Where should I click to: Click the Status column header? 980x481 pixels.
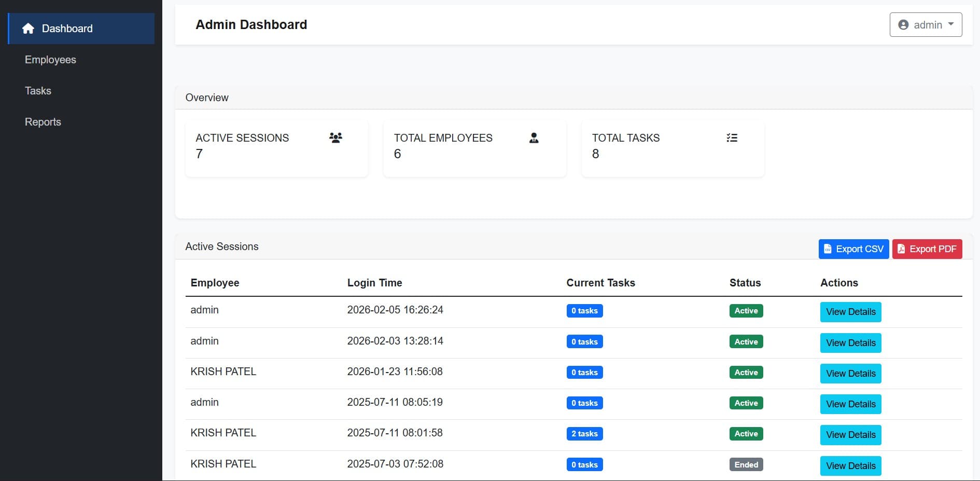(745, 283)
